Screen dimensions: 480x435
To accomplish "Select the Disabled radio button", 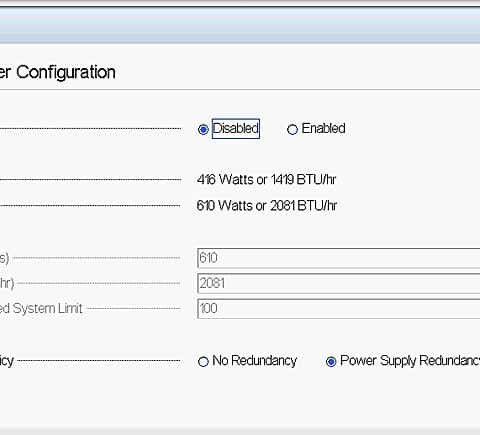I will tap(203, 129).
